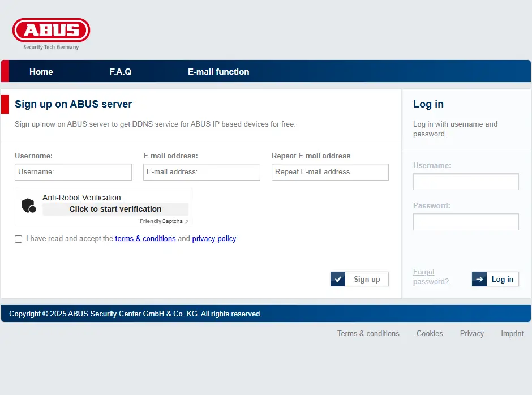Open the E-mail function menu item
Image resolution: width=532 pixels, height=395 pixels.
[x=218, y=72]
